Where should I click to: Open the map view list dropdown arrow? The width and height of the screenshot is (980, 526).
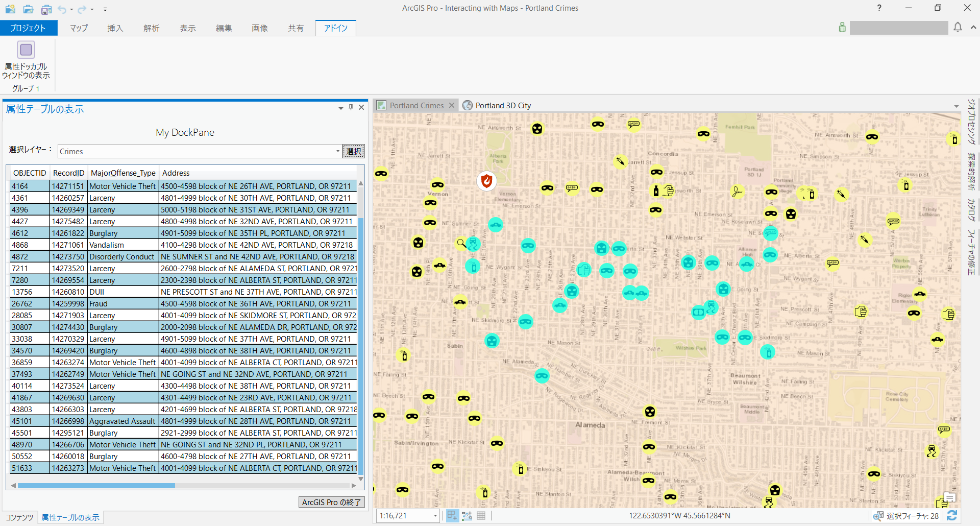click(957, 107)
